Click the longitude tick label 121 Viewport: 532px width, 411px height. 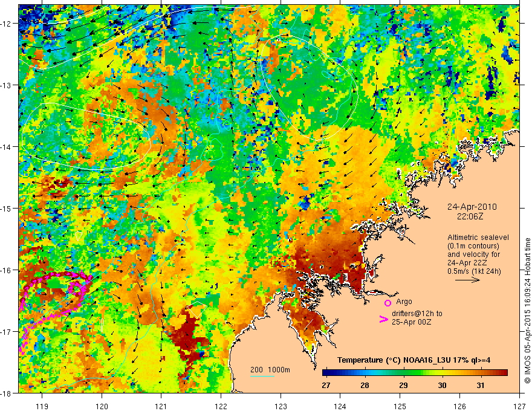161,407
